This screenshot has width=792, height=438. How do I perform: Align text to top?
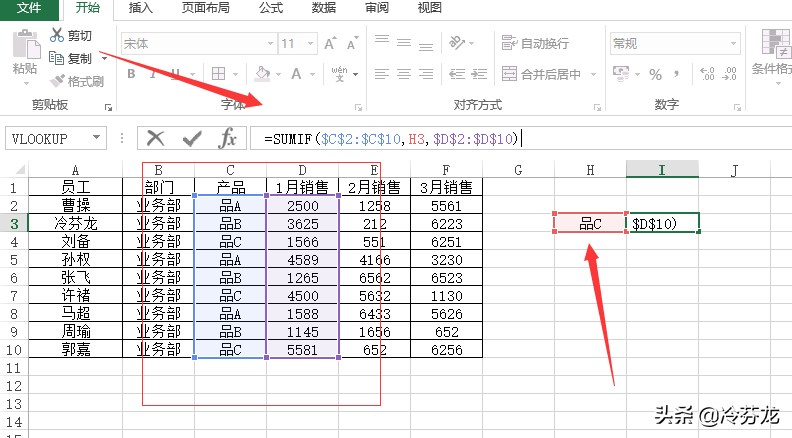coord(382,40)
